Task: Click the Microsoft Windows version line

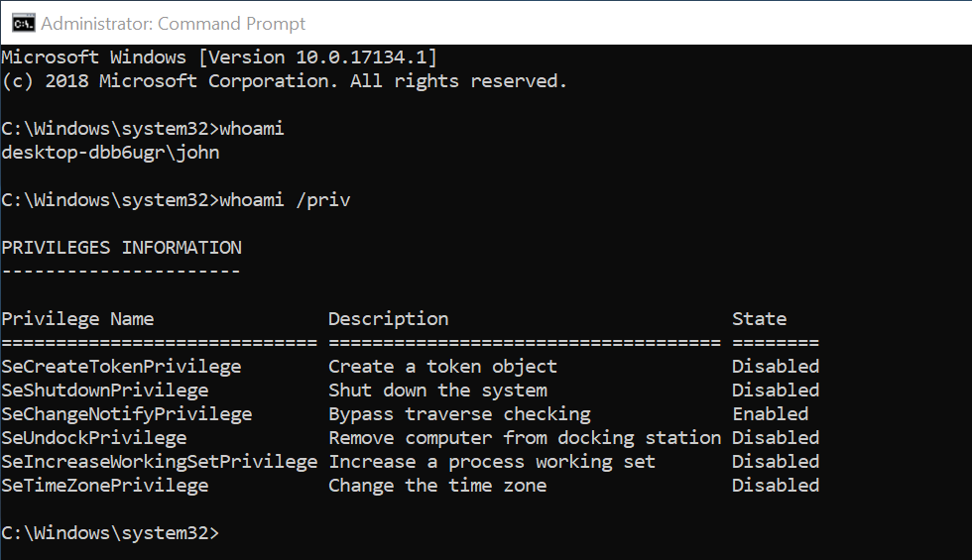Action: (218, 57)
